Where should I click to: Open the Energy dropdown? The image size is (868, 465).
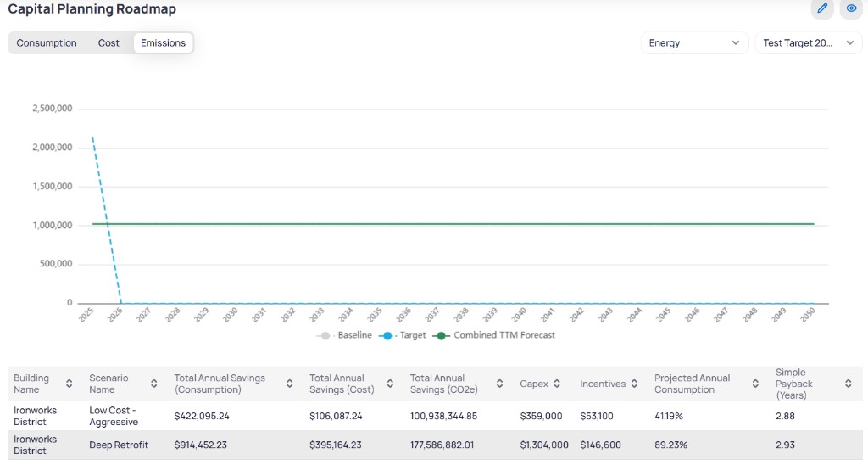(694, 42)
